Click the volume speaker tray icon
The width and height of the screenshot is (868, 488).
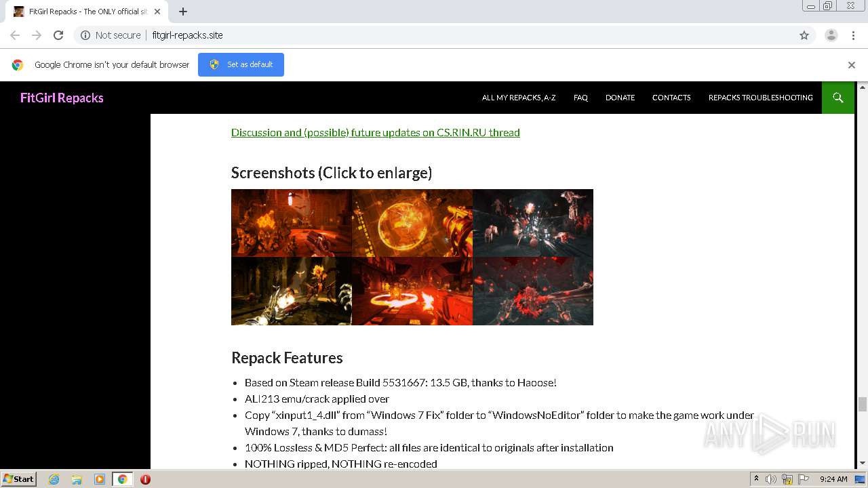pos(771,479)
